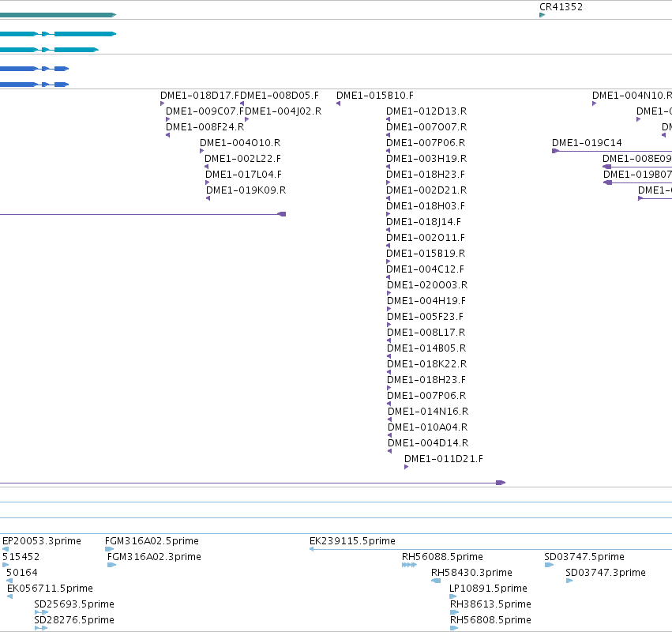Click the DME1-002D21.R label
672x632 pixels.
point(426,190)
